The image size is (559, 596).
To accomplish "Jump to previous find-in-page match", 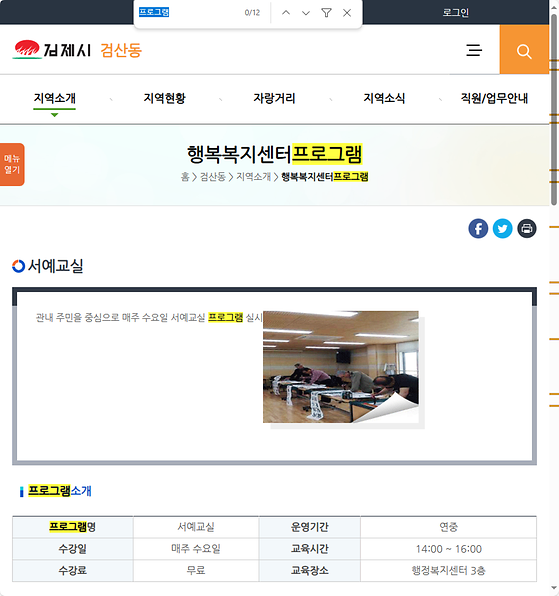I will pos(286,13).
